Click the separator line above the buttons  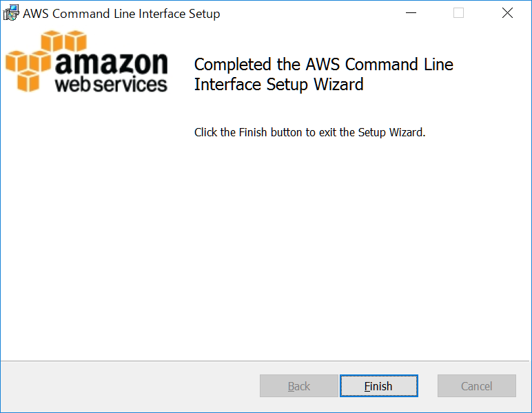(x=266, y=361)
